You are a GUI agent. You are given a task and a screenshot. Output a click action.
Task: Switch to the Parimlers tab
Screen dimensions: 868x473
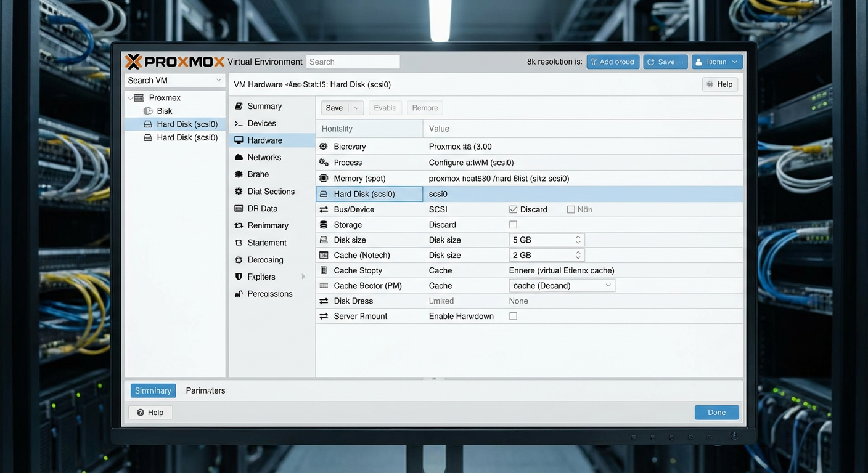point(205,390)
